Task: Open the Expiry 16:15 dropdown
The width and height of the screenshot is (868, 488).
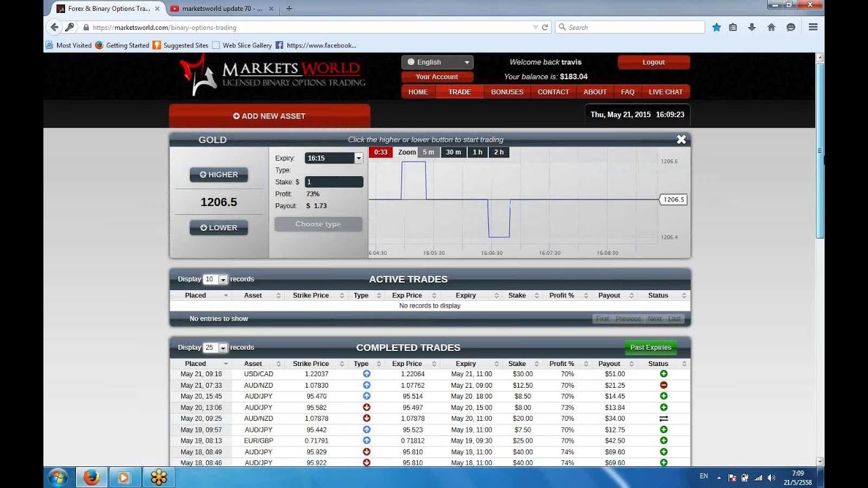Action: 334,158
